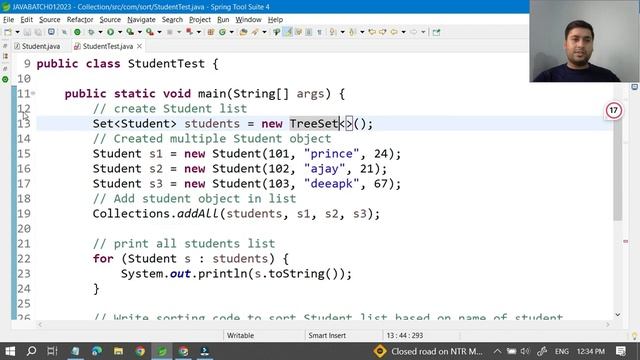Open the New file dropdown arrow
The height and width of the screenshot is (360, 640).
[x=18, y=32]
